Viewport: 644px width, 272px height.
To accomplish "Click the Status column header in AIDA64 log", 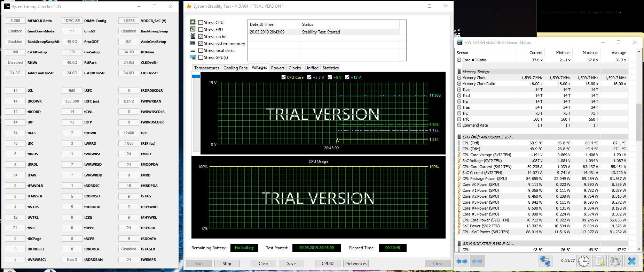I will [x=350, y=24].
